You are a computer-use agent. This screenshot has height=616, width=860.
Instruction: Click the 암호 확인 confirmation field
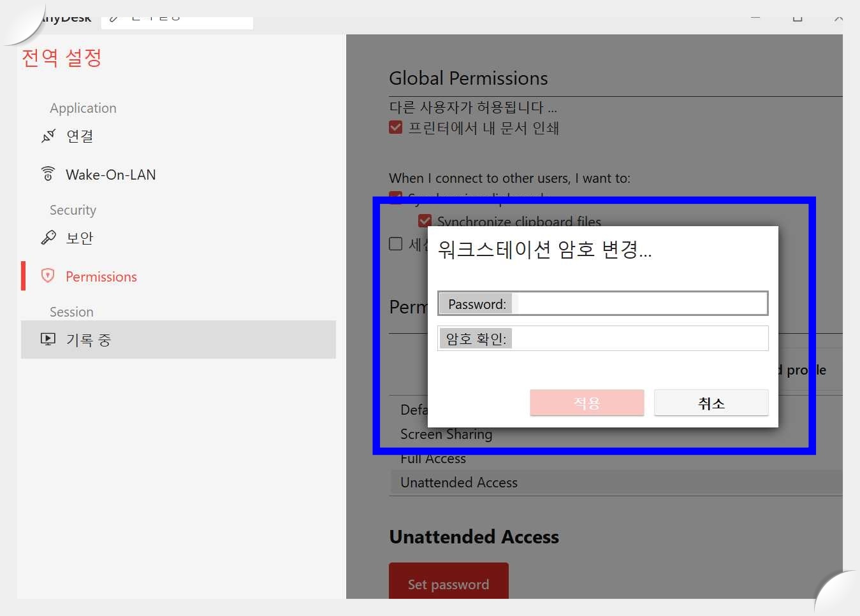point(638,338)
